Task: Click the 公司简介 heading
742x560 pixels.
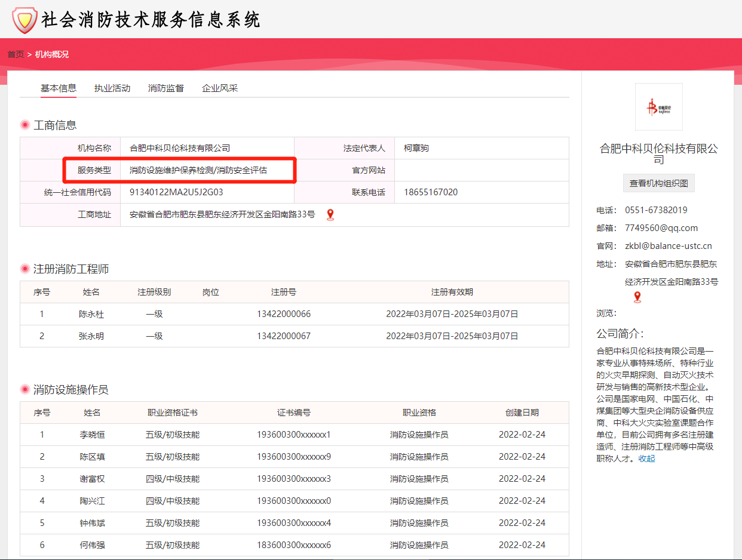Action: pos(620,334)
